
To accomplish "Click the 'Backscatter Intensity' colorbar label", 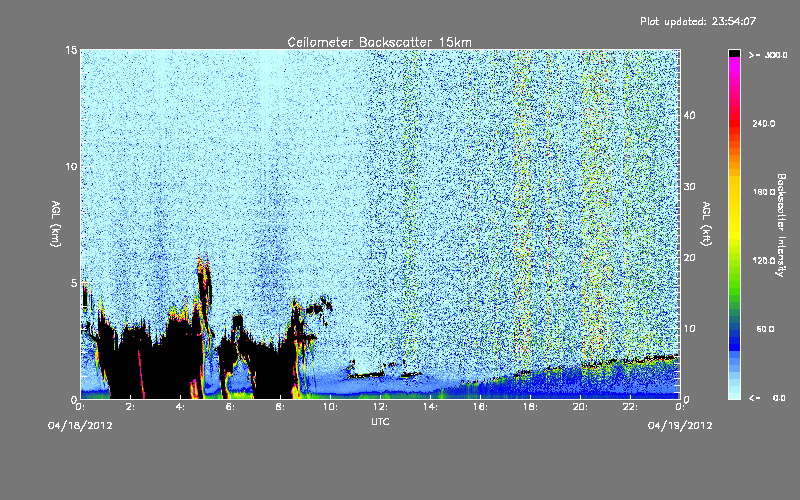I will (x=781, y=225).
